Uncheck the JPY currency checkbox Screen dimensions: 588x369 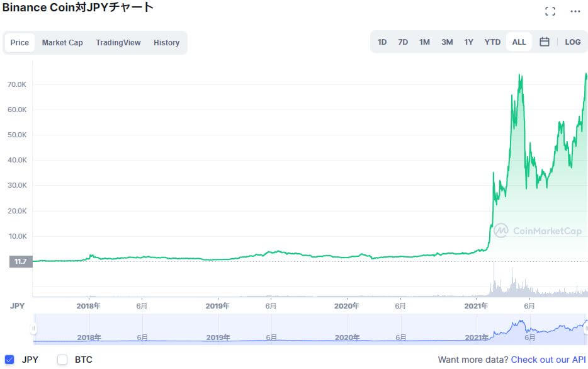(x=9, y=360)
